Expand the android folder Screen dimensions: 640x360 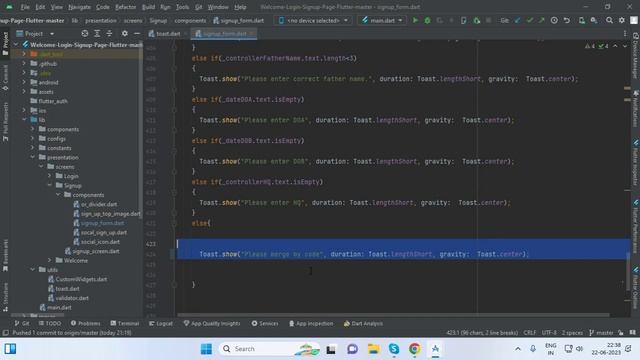[x=24, y=82]
